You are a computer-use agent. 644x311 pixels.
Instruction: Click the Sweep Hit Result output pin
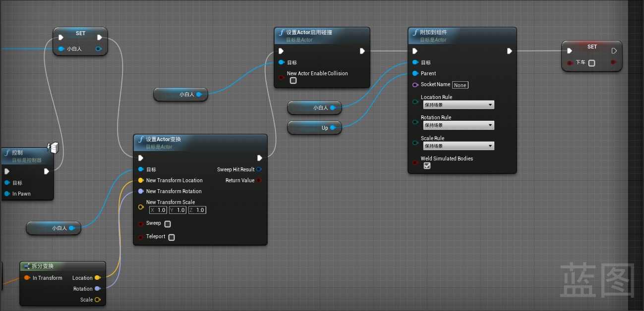[x=259, y=169]
